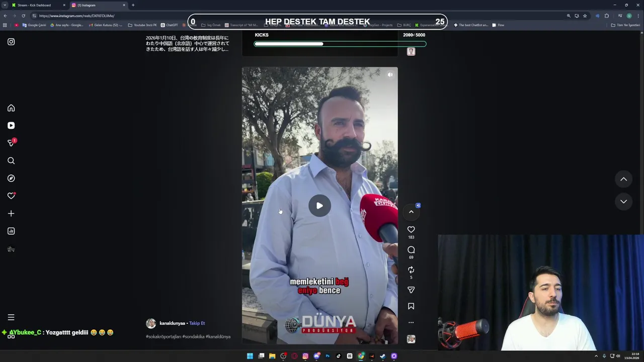Image resolution: width=644 pixels, height=362 pixels.
Task: Like the reel with the heart icon
Action: tap(411, 230)
